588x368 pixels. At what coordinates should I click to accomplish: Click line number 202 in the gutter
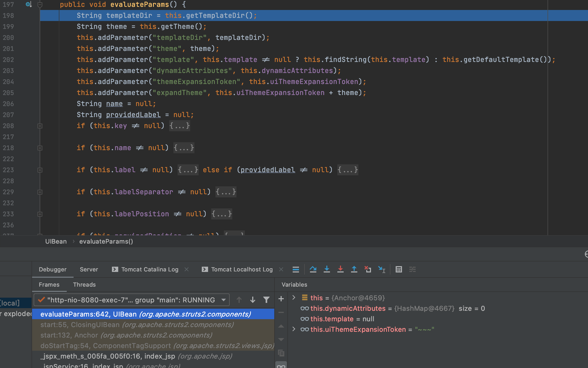(x=8, y=60)
